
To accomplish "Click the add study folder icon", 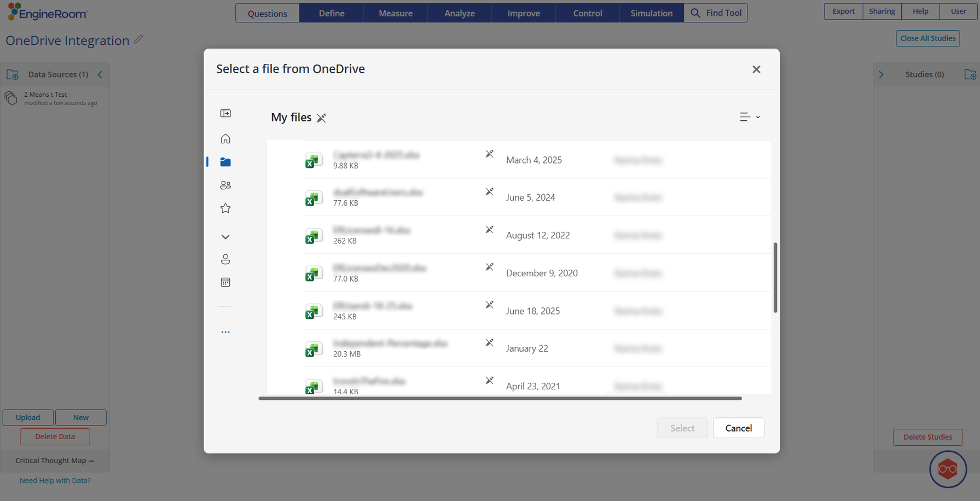I will point(970,74).
